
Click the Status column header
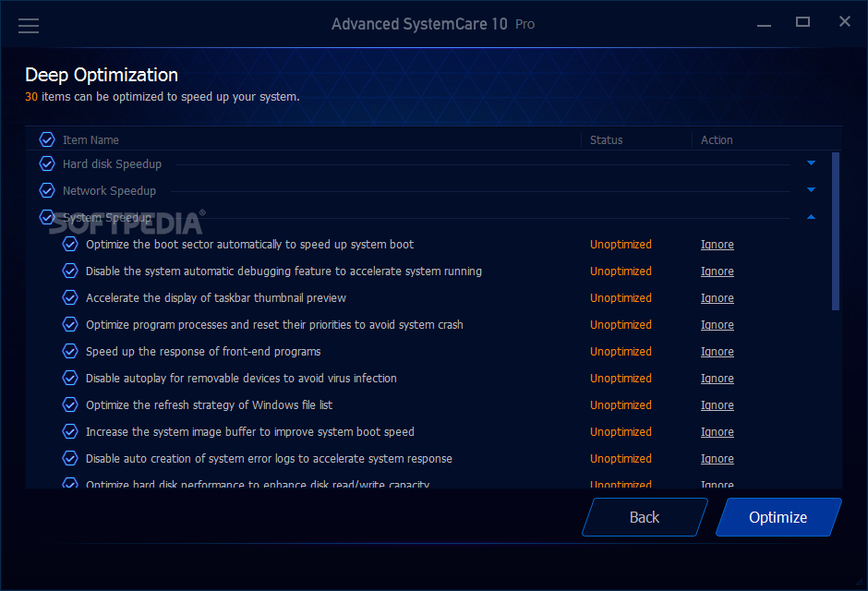606,140
